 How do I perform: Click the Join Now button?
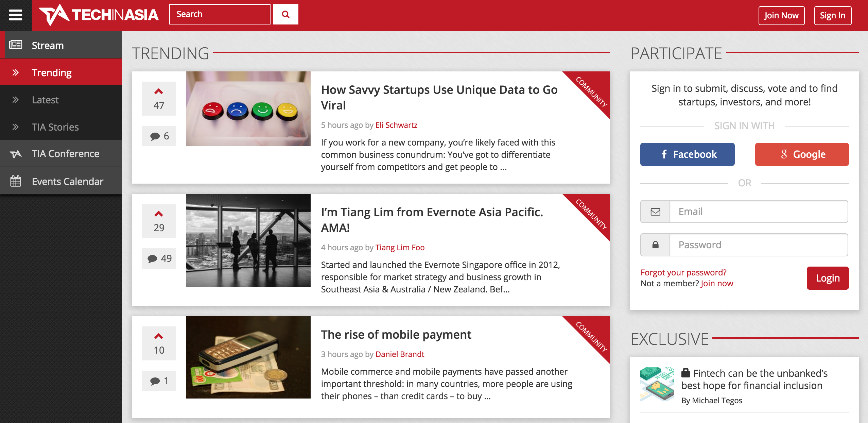(781, 15)
